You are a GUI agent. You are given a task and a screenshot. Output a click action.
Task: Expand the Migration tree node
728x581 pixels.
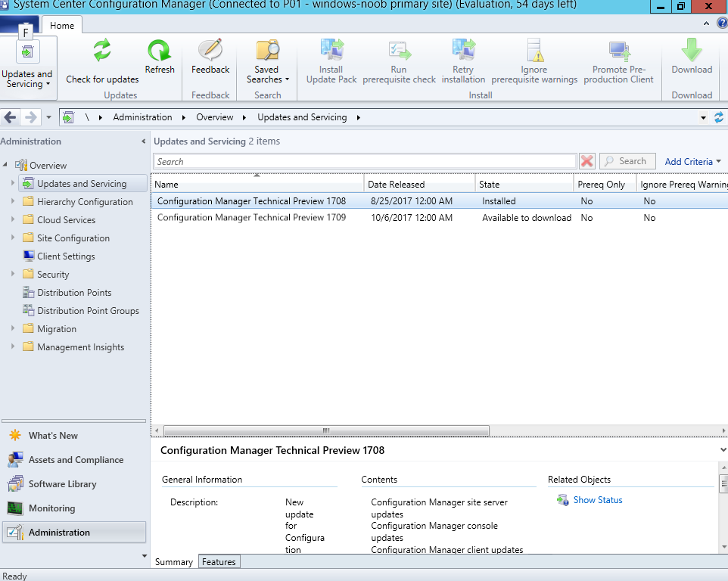pos(13,328)
